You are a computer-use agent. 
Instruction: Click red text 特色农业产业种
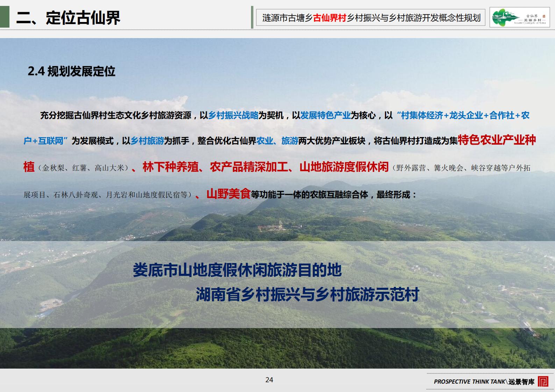pos(497,140)
